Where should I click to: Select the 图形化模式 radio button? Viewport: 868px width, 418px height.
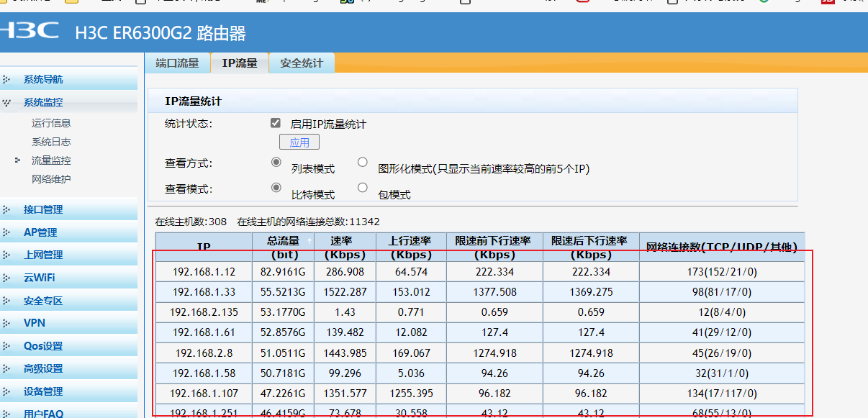point(363,162)
